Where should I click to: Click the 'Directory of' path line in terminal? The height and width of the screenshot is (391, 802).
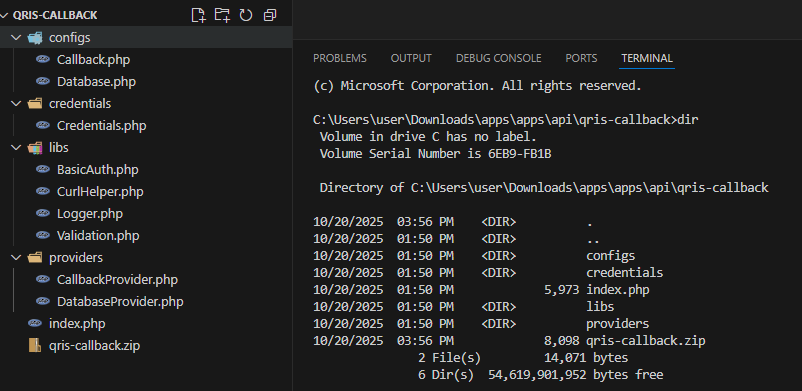(544, 188)
